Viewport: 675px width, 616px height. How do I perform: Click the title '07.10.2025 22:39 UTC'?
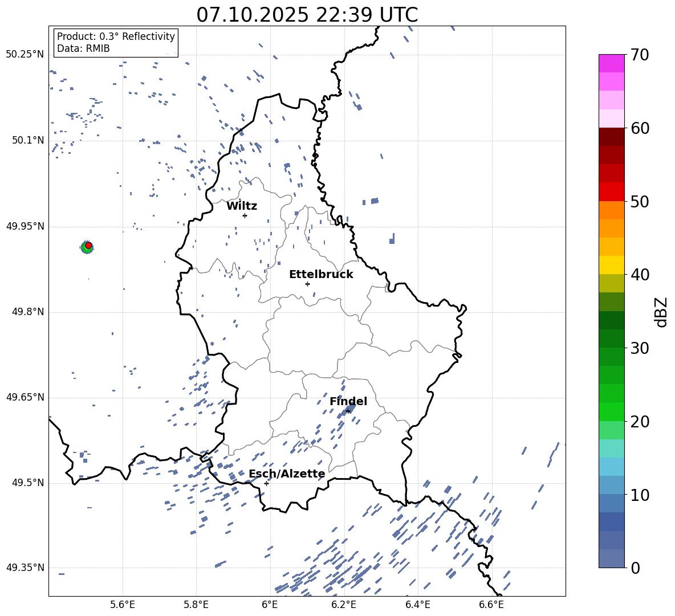pos(307,15)
